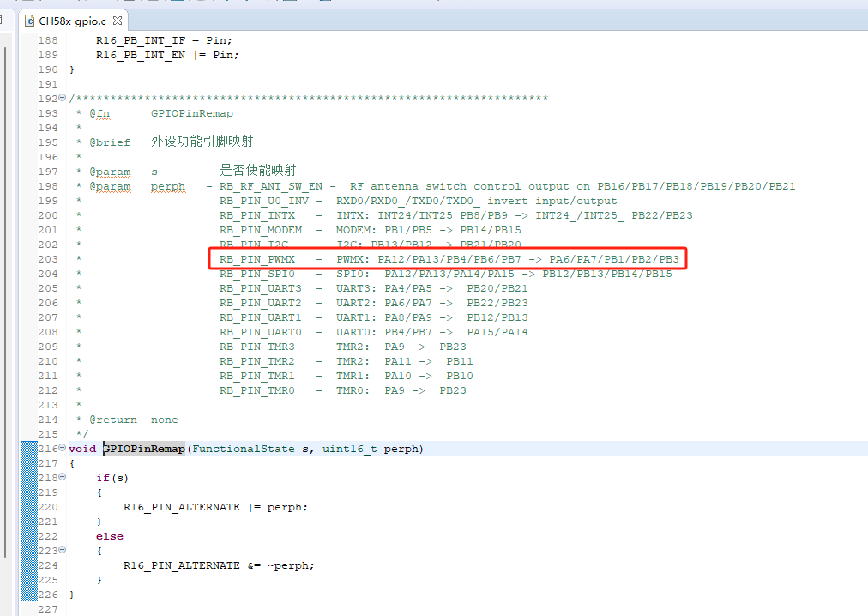Click the blue range marker beside line 220

coord(29,507)
